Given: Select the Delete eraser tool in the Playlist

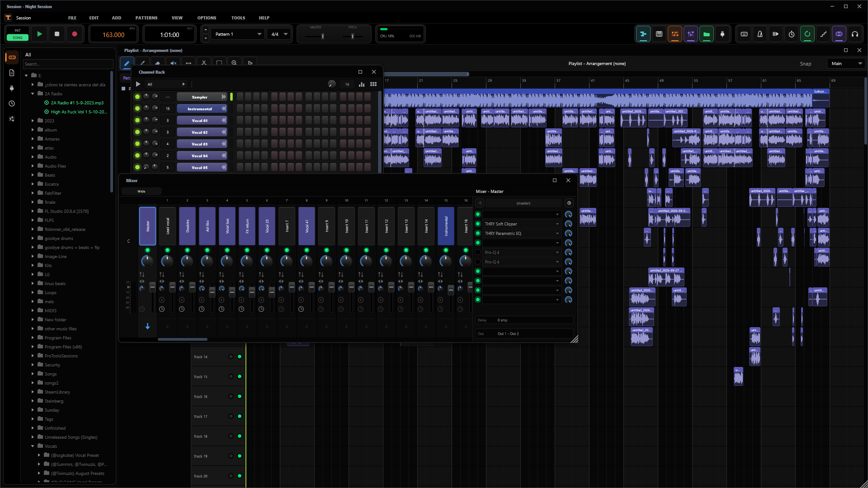Looking at the screenshot, I should (x=158, y=63).
